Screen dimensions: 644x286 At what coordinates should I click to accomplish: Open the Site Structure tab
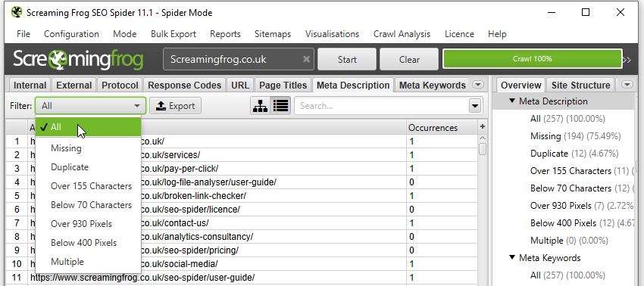tap(580, 85)
